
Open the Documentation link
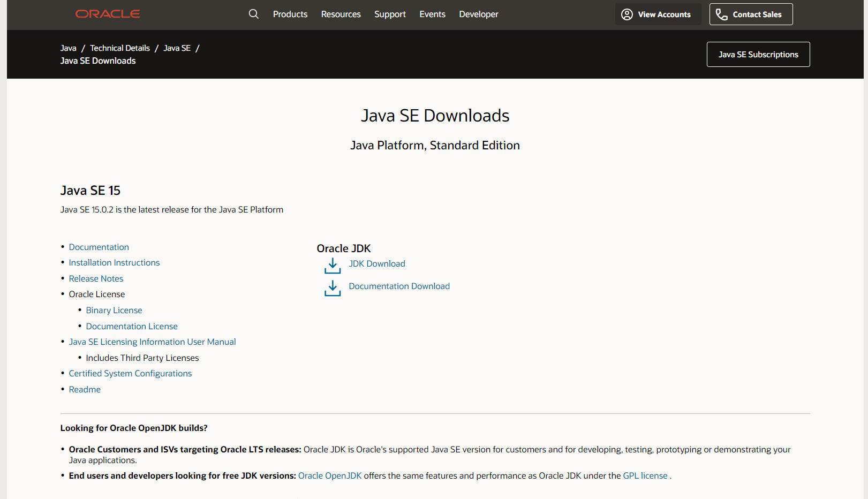click(x=99, y=247)
